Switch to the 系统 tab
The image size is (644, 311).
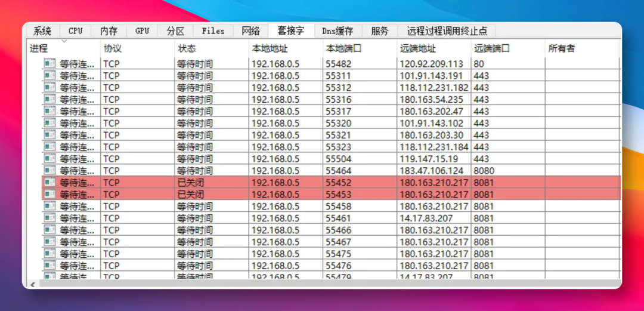pos(42,31)
